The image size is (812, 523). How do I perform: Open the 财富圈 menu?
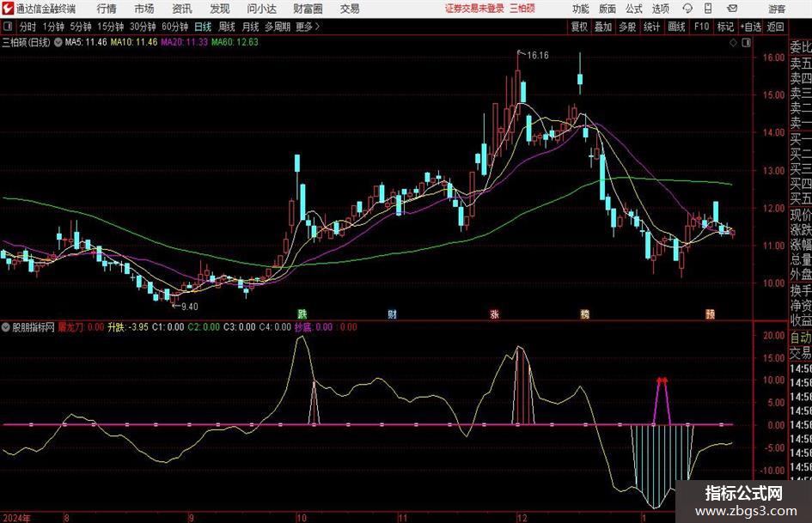pos(308,9)
